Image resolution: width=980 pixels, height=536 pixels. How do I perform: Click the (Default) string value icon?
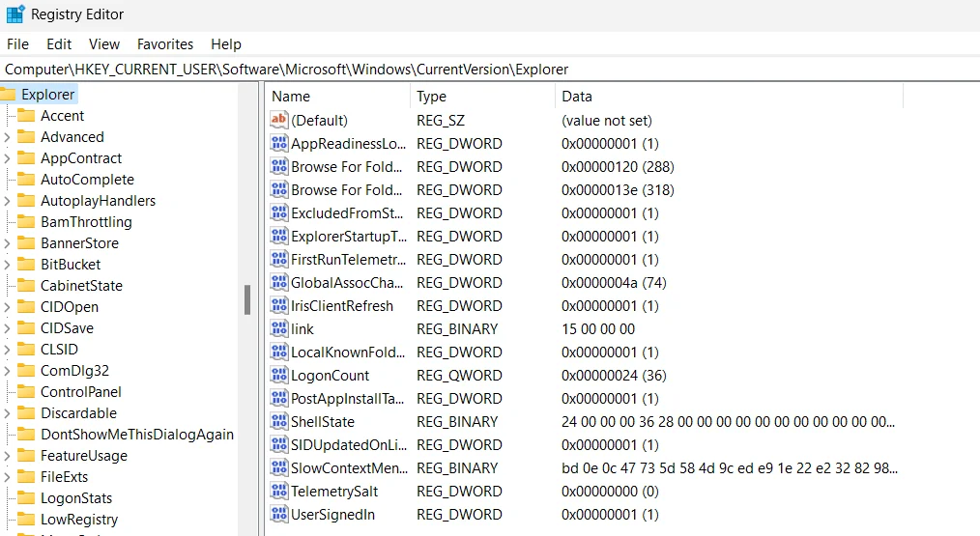pyautogui.click(x=278, y=120)
